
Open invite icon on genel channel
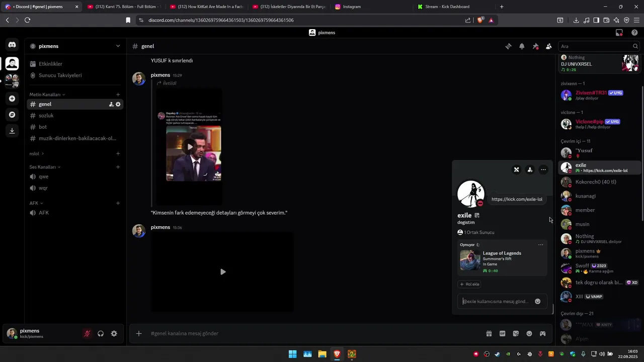click(111, 105)
